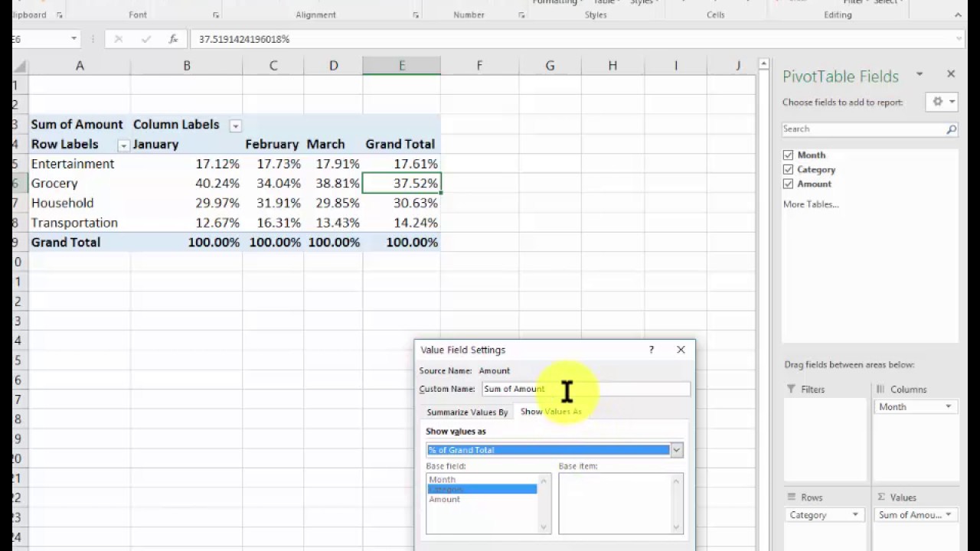The width and height of the screenshot is (980, 551).
Task: Select the Household cell
Action: pos(80,203)
